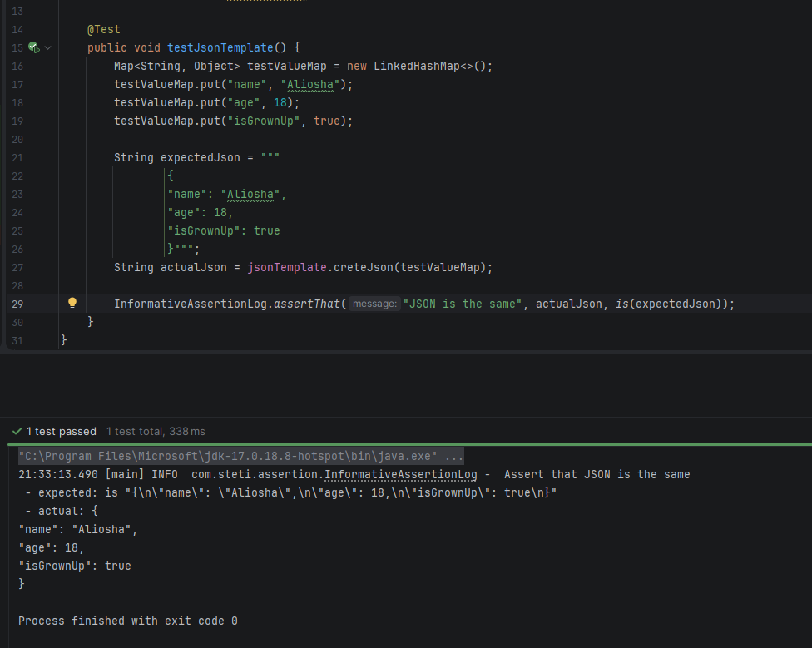812x648 pixels.
Task: Click the assertThat method call on line 29
Action: click(x=306, y=304)
